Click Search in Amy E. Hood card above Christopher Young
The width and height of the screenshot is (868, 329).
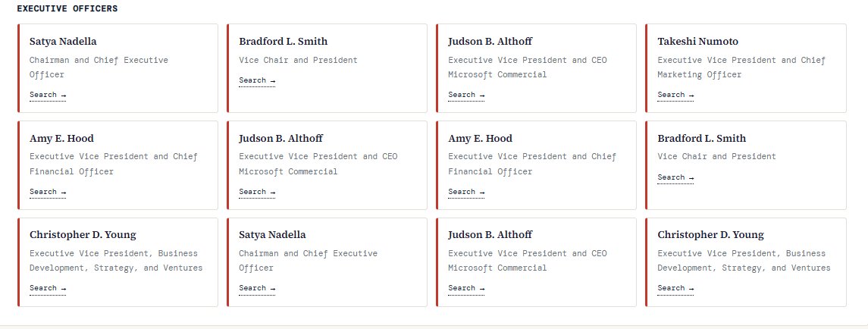pyautogui.click(x=48, y=193)
